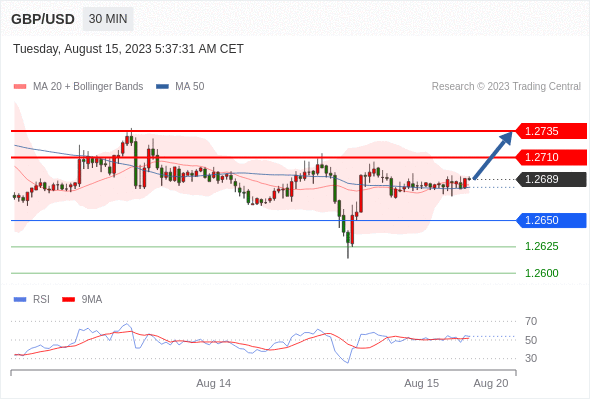This screenshot has height=400, width=590.
Task: Click the RSI 70 axis label
Action: pyautogui.click(x=531, y=321)
